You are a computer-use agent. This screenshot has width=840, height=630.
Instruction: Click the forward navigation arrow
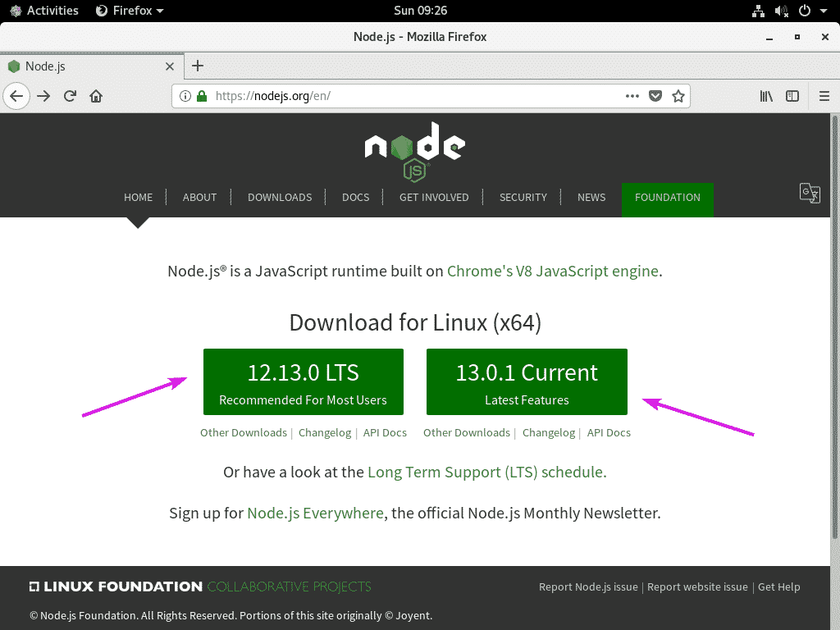pos(43,97)
